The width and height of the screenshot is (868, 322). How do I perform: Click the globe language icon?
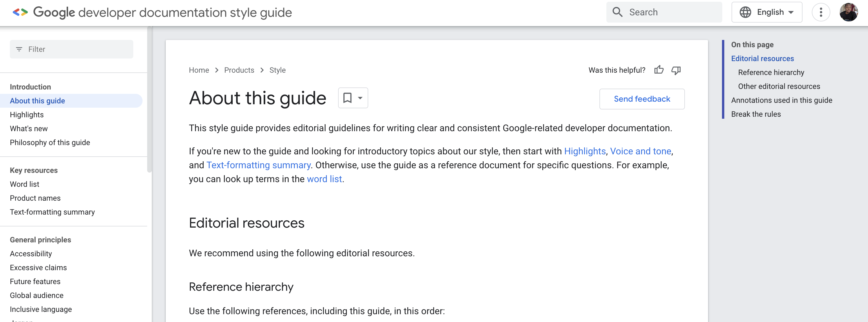tap(745, 12)
